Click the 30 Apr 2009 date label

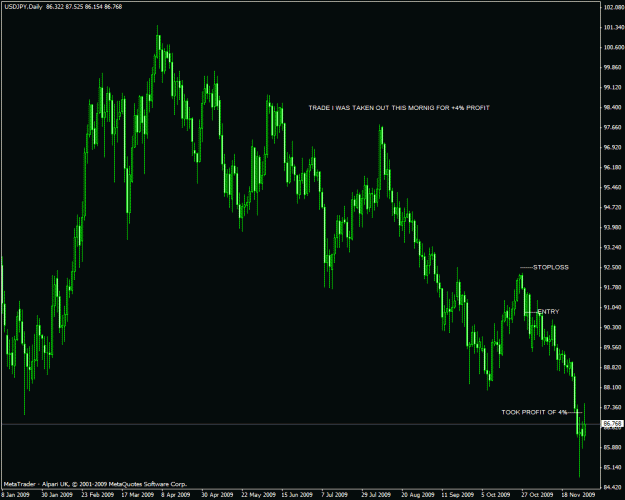click(x=217, y=495)
